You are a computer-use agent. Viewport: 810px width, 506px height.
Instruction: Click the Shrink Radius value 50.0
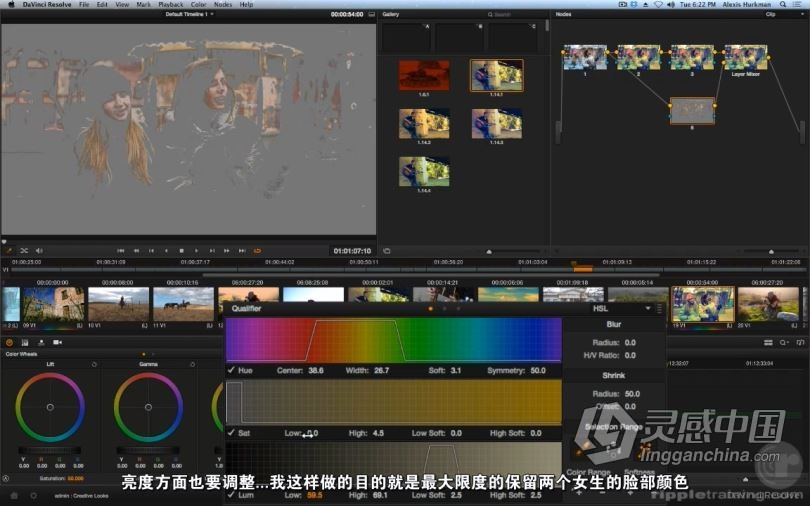coord(632,393)
